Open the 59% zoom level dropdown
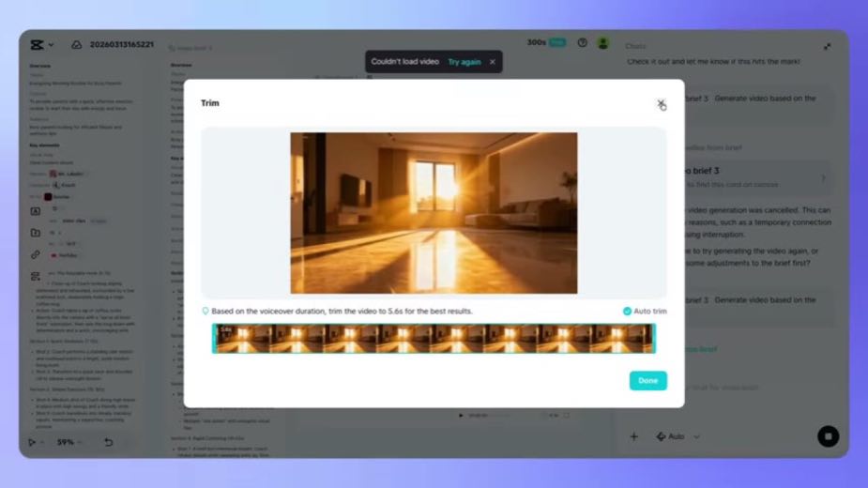 coord(69,442)
